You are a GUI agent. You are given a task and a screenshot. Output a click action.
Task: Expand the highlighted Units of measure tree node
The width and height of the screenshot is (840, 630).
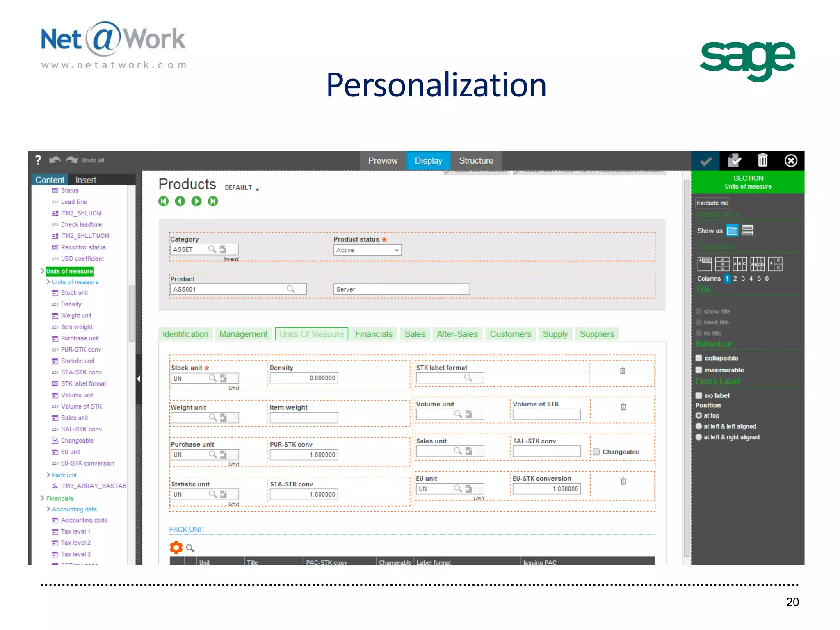(43, 271)
